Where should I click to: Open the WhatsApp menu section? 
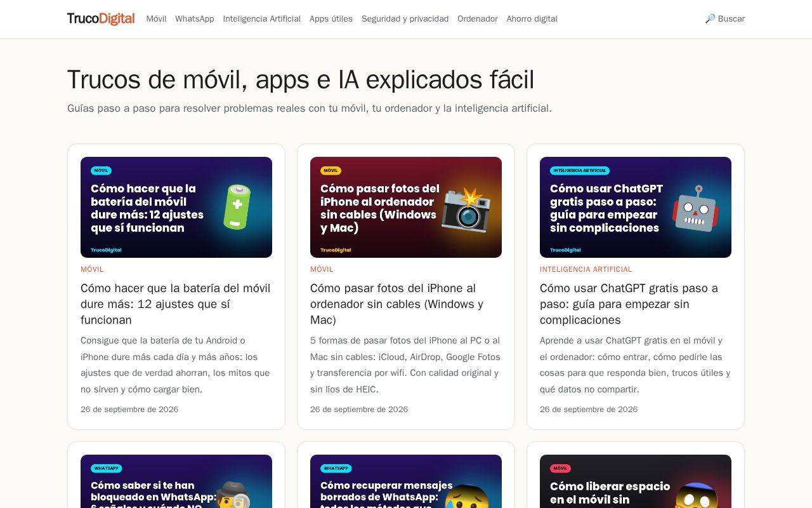[x=195, y=19]
